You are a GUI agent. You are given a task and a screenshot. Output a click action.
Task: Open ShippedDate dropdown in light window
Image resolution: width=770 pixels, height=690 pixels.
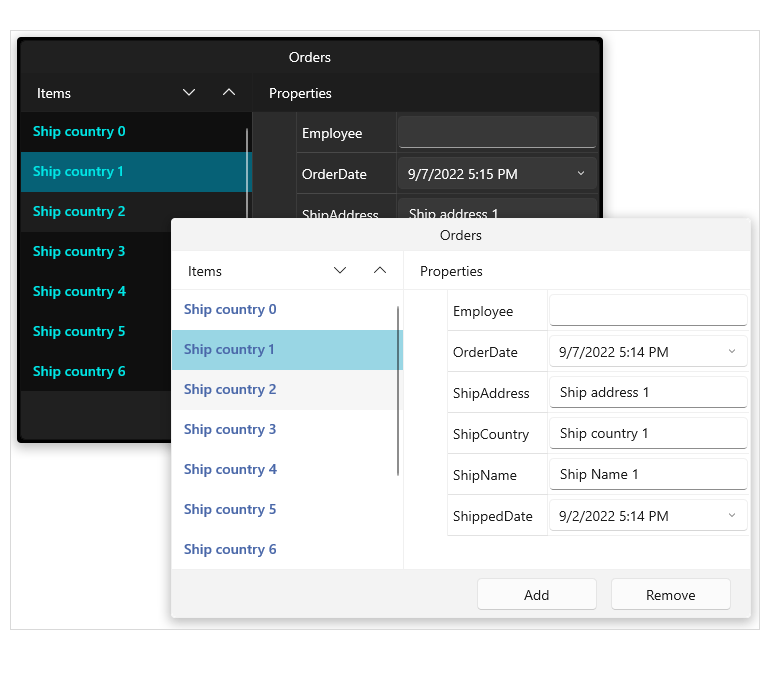[x=732, y=516]
